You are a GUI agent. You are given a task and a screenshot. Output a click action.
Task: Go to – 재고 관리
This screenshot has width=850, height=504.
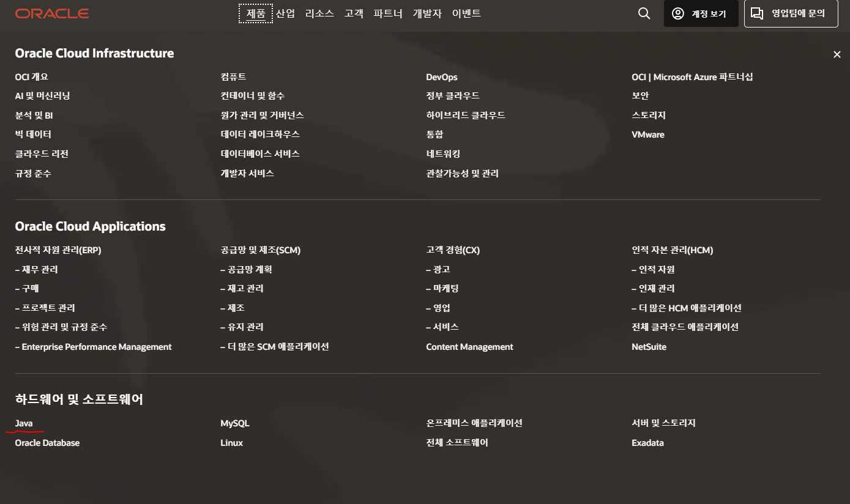[242, 289]
